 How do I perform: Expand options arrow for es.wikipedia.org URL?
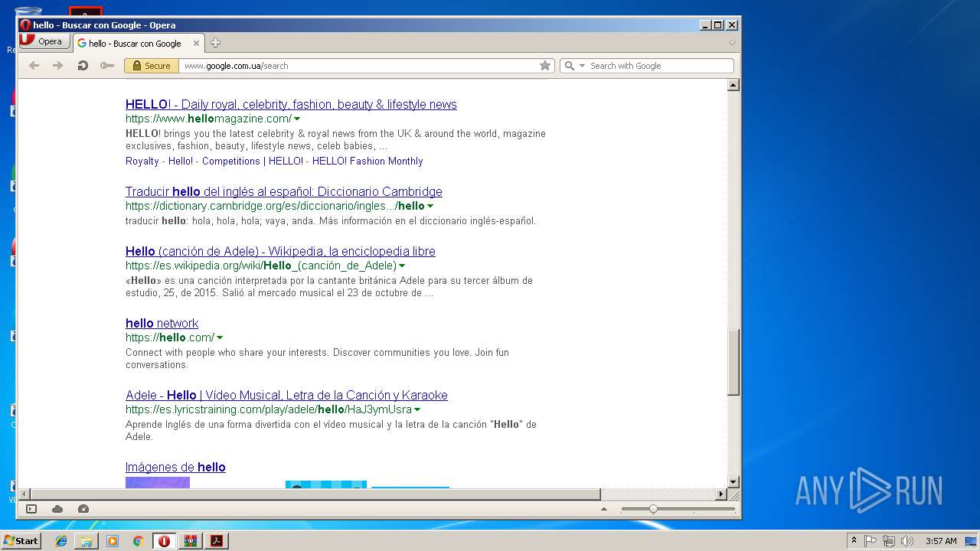[x=403, y=266]
